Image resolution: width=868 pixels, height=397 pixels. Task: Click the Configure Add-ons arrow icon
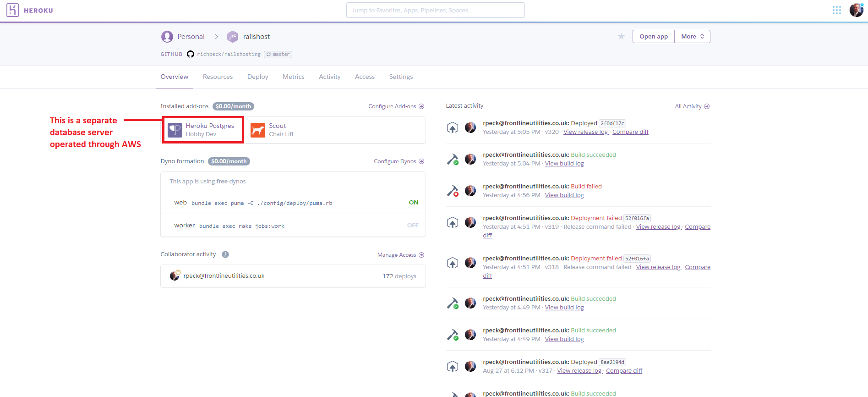[x=421, y=106]
